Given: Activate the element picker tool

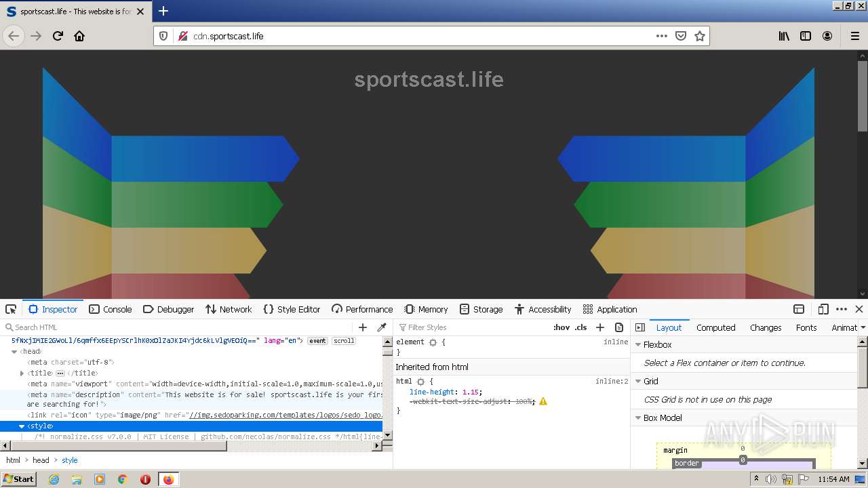Looking at the screenshot, I should 11,309.
